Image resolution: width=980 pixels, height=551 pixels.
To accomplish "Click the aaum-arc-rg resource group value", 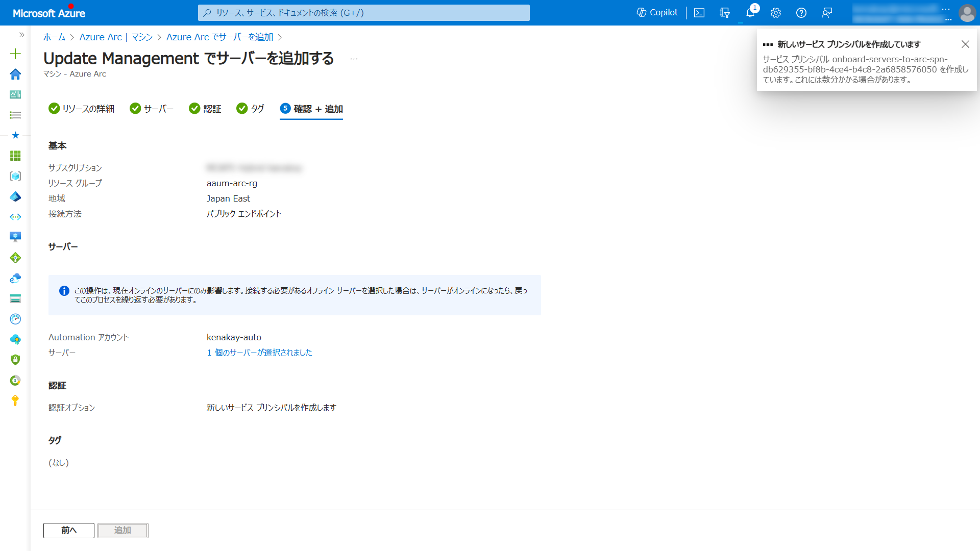I will coord(232,183).
